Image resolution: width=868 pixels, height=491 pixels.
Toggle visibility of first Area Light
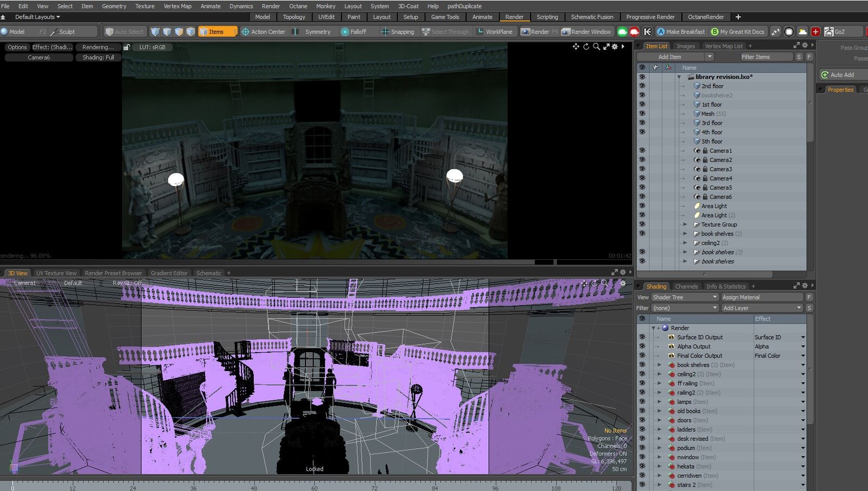[642, 206]
